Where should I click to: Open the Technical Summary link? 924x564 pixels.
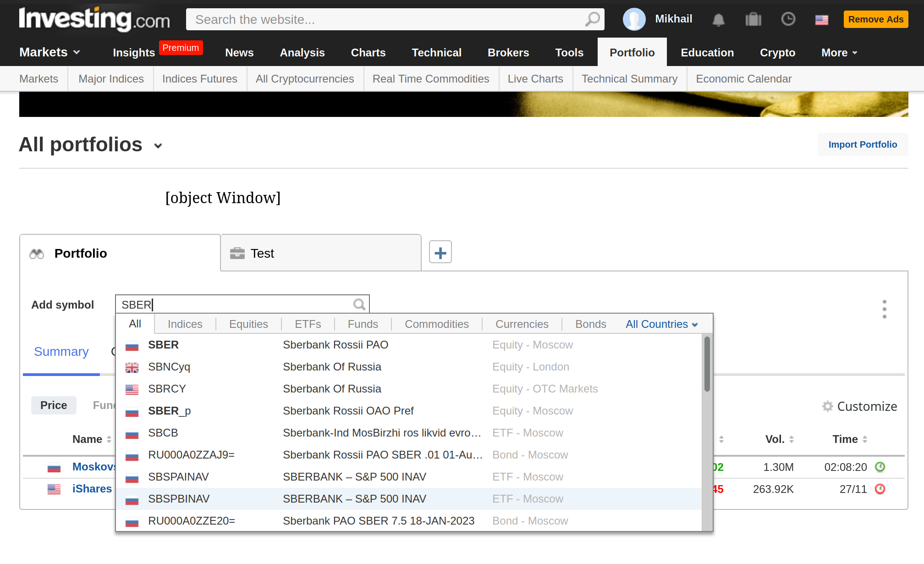click(x=629, y=79)
